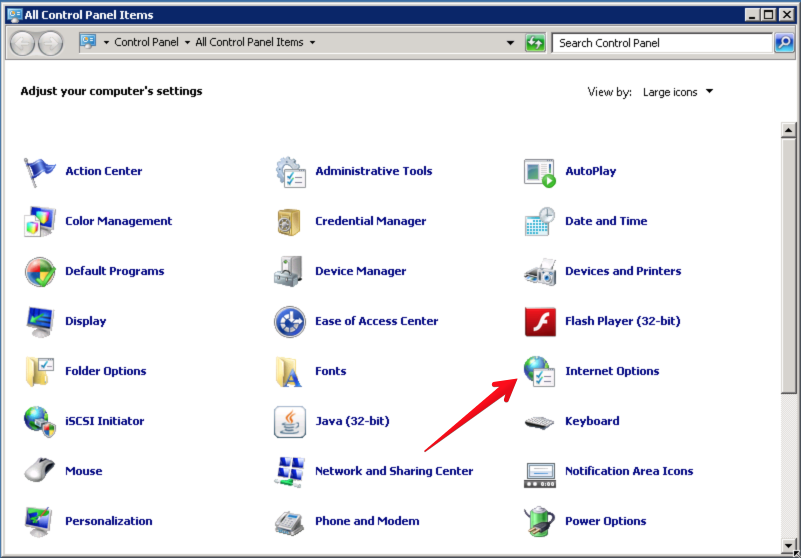The image size is (801, 558).
Task: Click the vertical scrollbar down arrow
Action: (x=788, y=548)
